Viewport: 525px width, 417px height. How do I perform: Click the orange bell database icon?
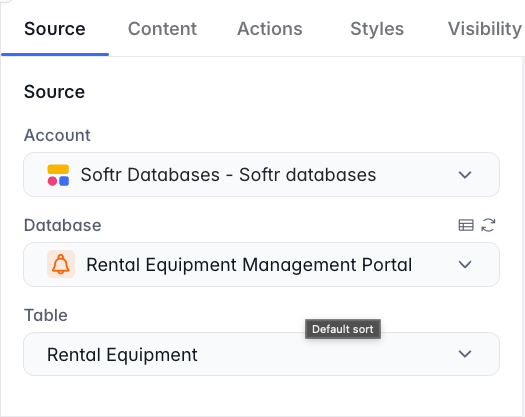coord(61,264)
